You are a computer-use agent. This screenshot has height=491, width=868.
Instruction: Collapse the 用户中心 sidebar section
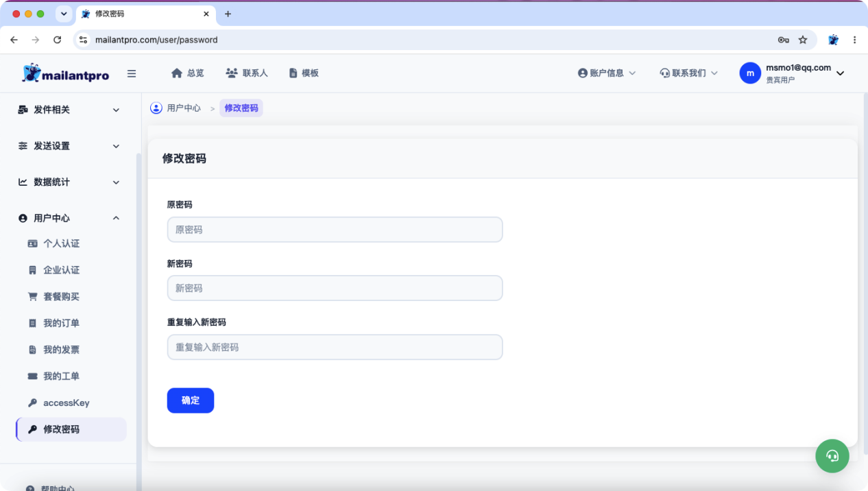[x=69, y=218]
